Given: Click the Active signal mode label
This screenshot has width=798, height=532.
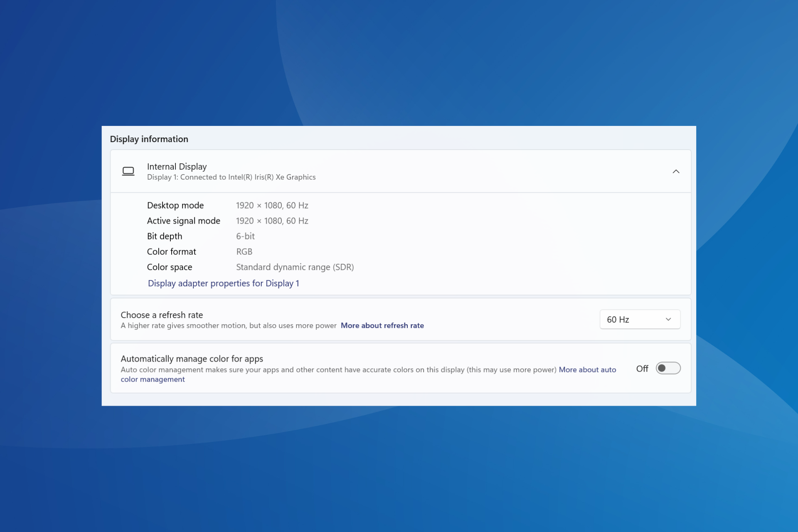Looking at the screenshot, I should pyautogui.click(x=183, y=221).
